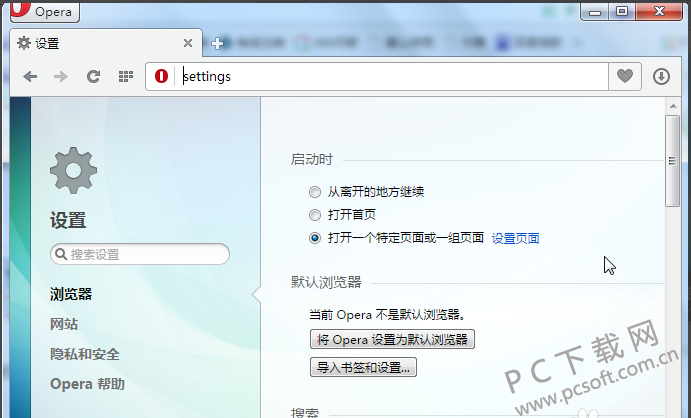Close the Opera window

click(659, 11)
